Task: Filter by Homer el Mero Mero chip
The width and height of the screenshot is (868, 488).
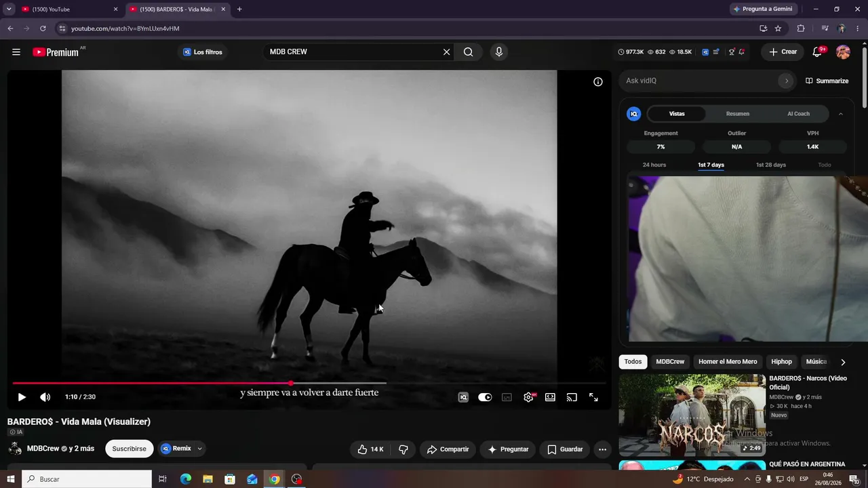Action: pyautogui.click(x=728, y=362)
